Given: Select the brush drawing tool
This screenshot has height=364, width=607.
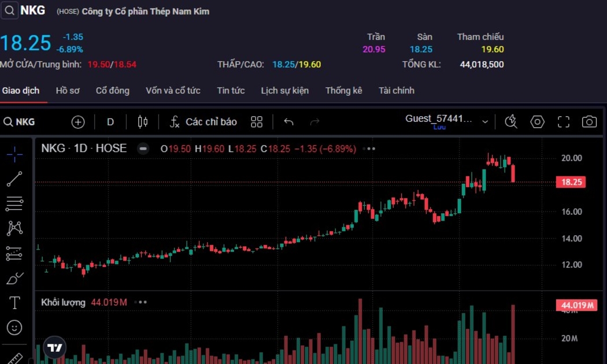Looking at the screenshot, I should click(14, 278).
